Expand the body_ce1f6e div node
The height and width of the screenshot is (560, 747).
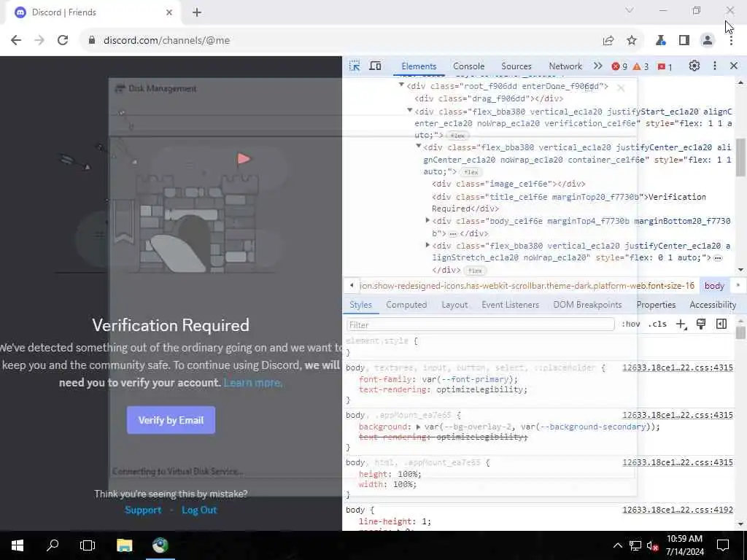(x=427, y=220)
